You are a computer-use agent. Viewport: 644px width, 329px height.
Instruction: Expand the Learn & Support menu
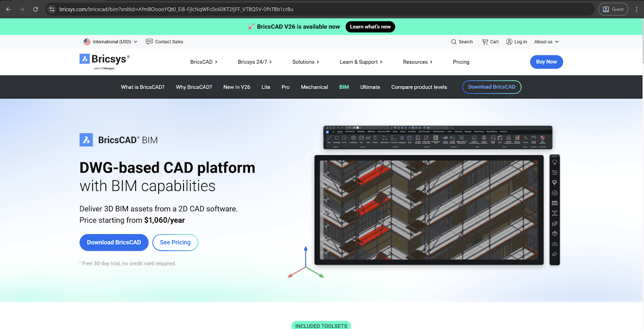[361, 62]
